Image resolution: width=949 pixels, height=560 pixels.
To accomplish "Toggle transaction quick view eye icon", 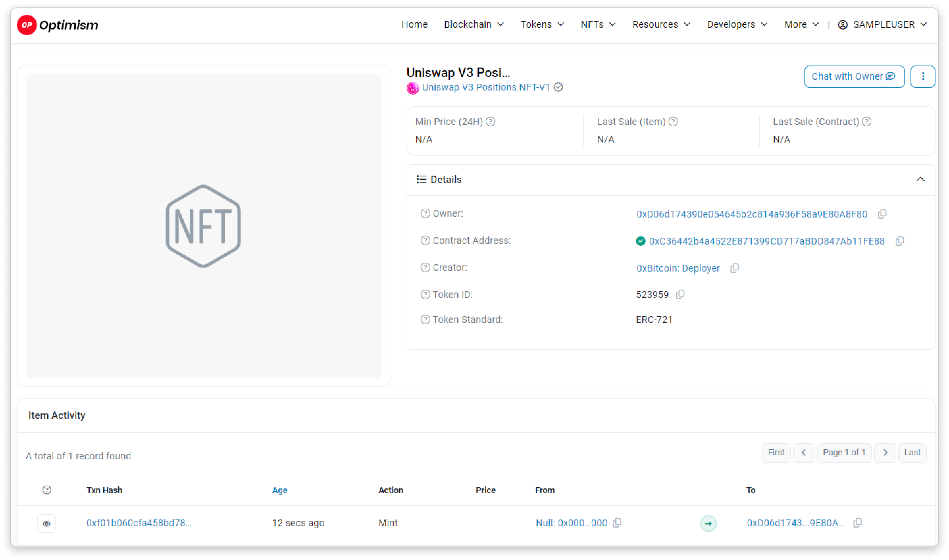I will pos(46,524).
